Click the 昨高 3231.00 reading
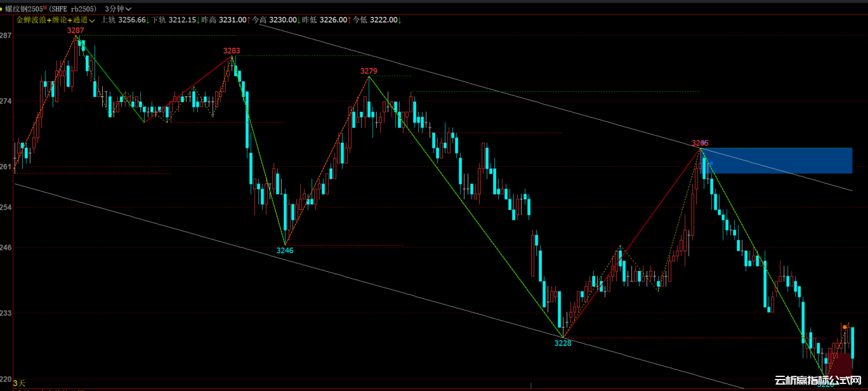This screenshot has height=391, width=868. [225, 20]
